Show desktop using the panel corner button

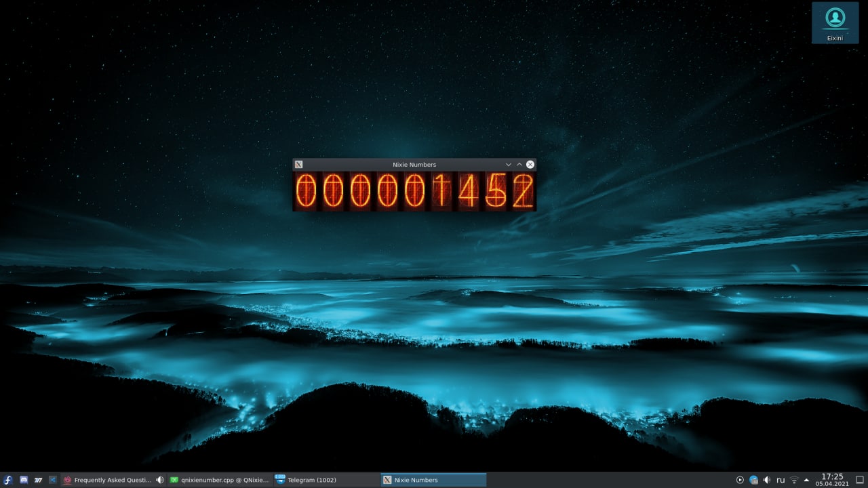pos(859,480)
